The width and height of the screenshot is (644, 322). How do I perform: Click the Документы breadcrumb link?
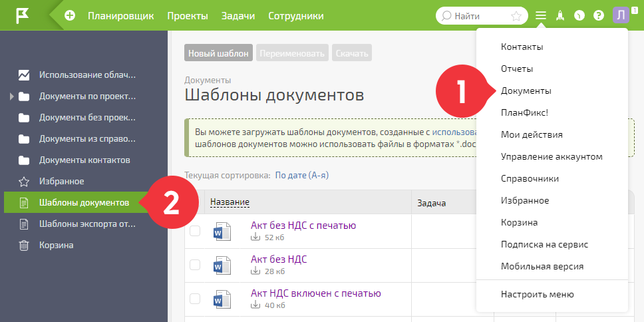(x=208, y=80)
